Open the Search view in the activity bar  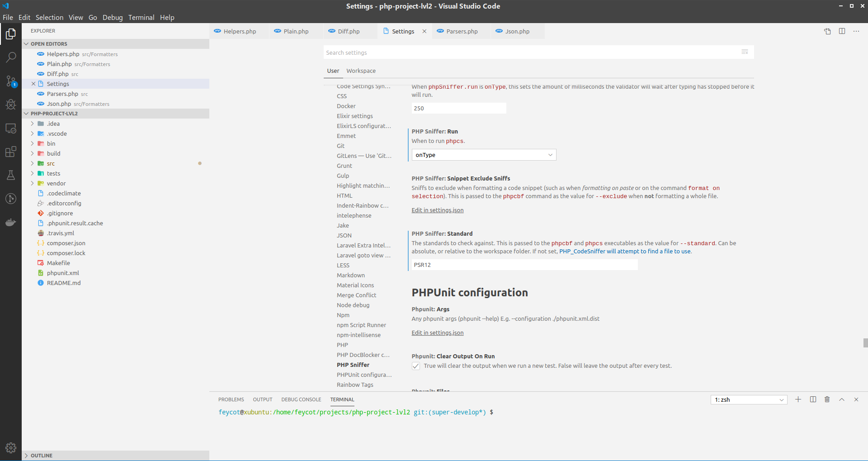click(10, 57)
